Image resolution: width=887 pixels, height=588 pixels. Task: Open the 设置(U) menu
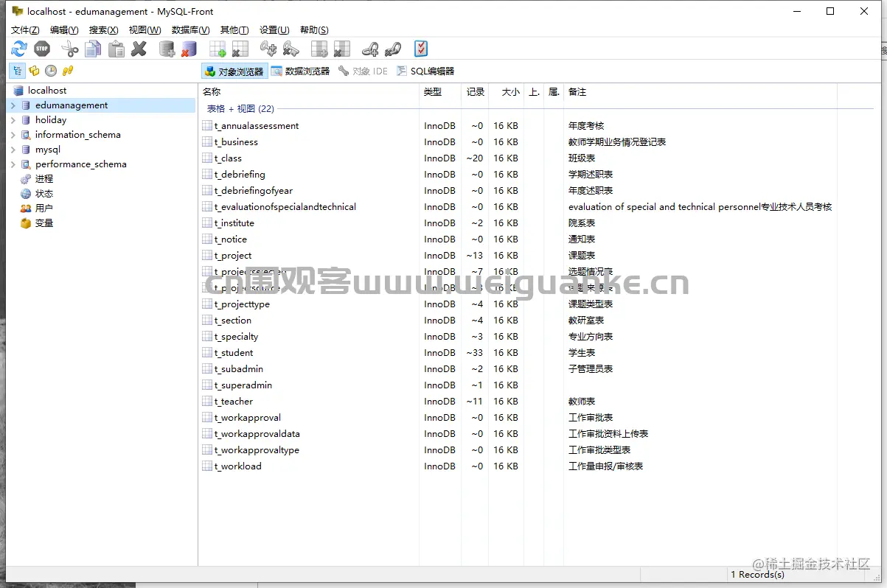(274, 30)
